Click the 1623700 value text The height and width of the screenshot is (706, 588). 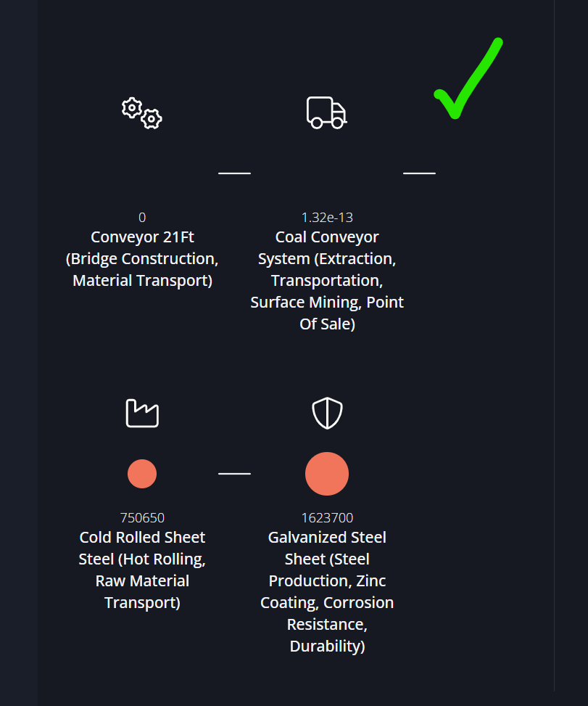point(327,518)
